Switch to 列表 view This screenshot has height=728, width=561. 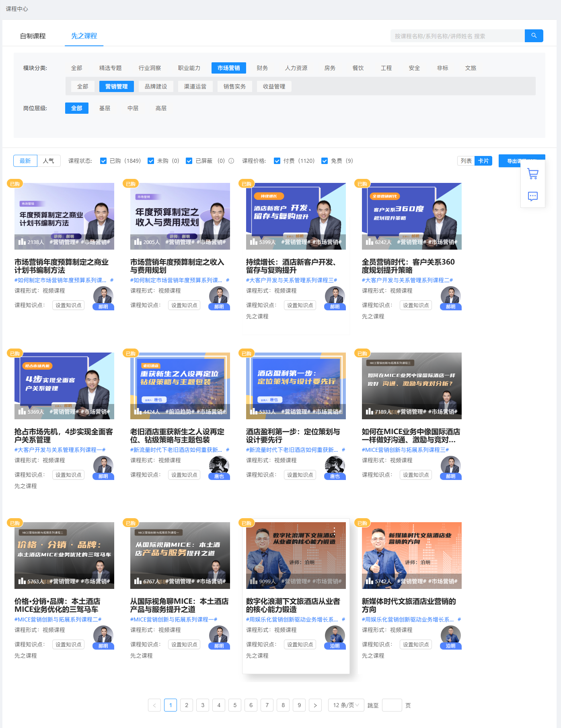pos(466,161)
